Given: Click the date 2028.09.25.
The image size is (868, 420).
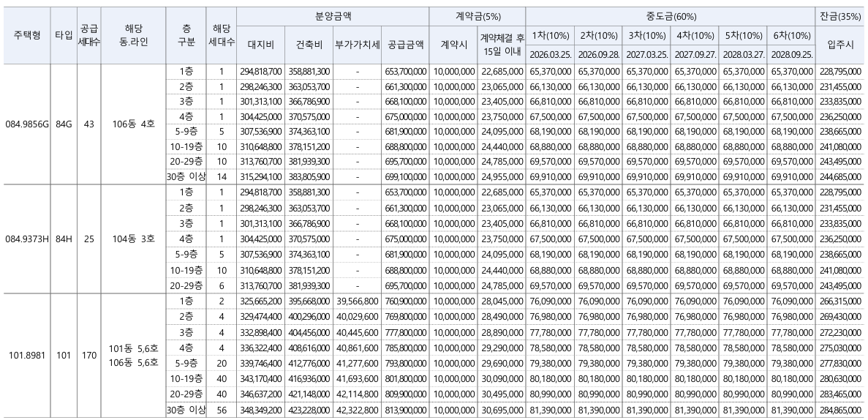Looking at the screenshot, I should pyautogui.click(x=790, y=55).
